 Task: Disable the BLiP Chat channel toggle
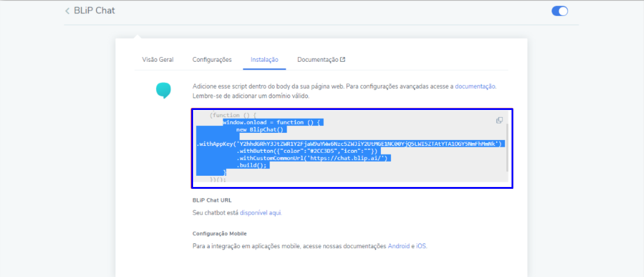pyautogui.click(x=559, y=11)
